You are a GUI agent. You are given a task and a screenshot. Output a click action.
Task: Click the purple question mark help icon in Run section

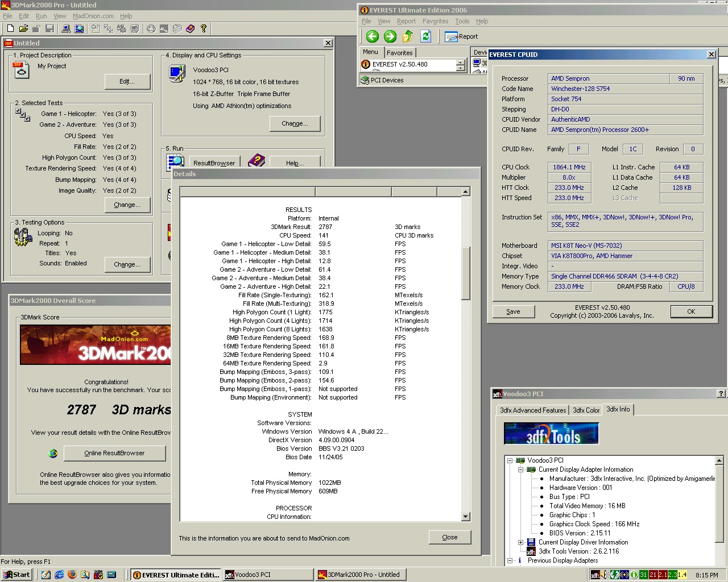click(x=257, y=161)
